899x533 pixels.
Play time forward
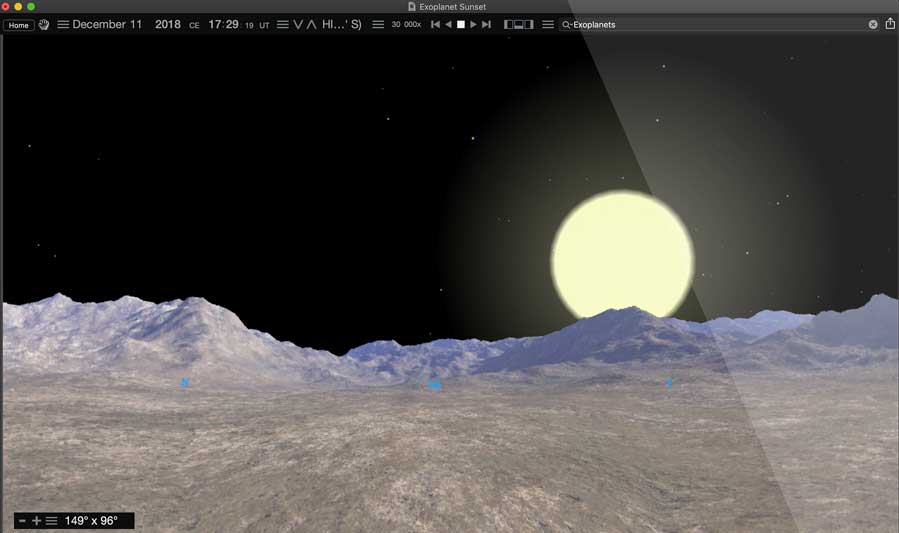[x=473, y=25]
